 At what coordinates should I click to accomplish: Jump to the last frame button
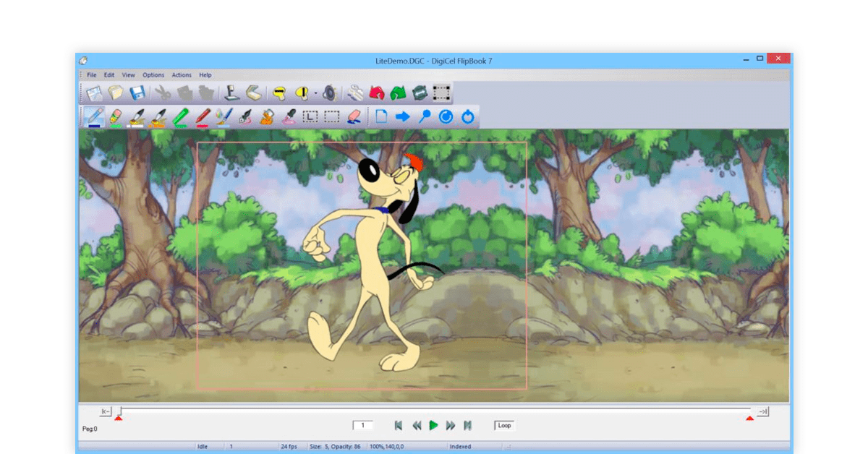467,426
